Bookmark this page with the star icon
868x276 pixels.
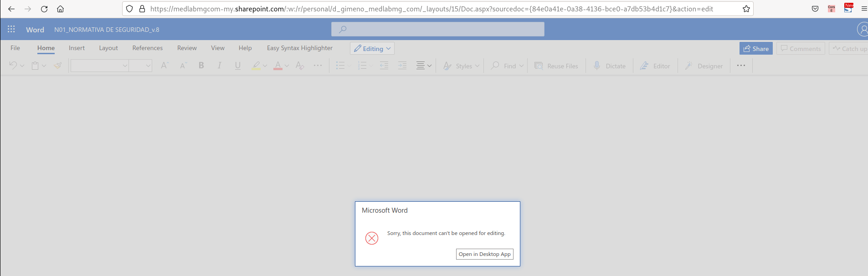pyautogui.click(x=746, y=9)
